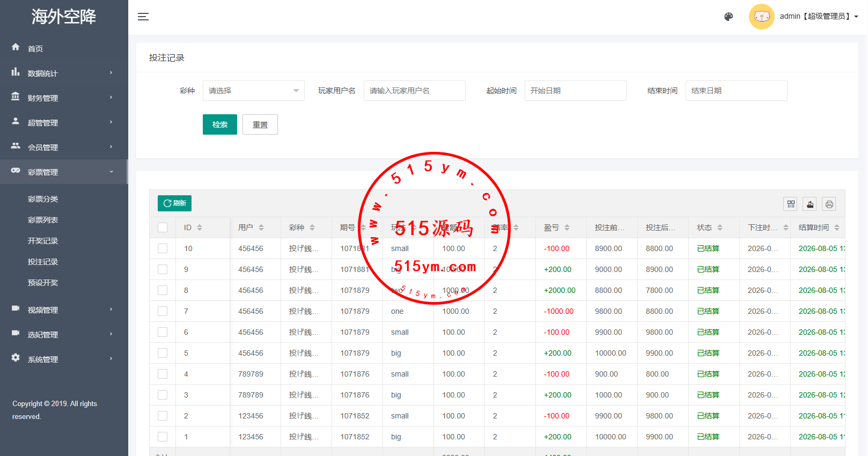
Task: Click the green 刷新 refresh button
Action: pyautogui.click(x=175, y=203)
